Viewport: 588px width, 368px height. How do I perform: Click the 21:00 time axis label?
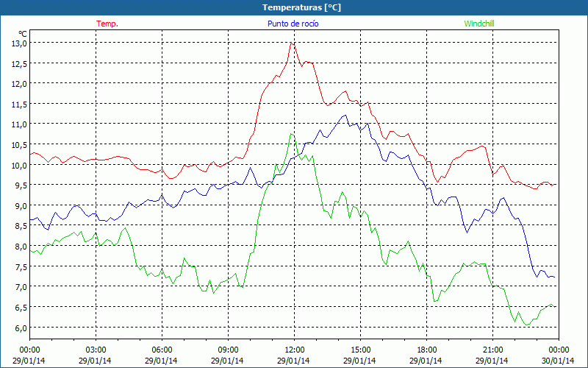pos(492,350)
